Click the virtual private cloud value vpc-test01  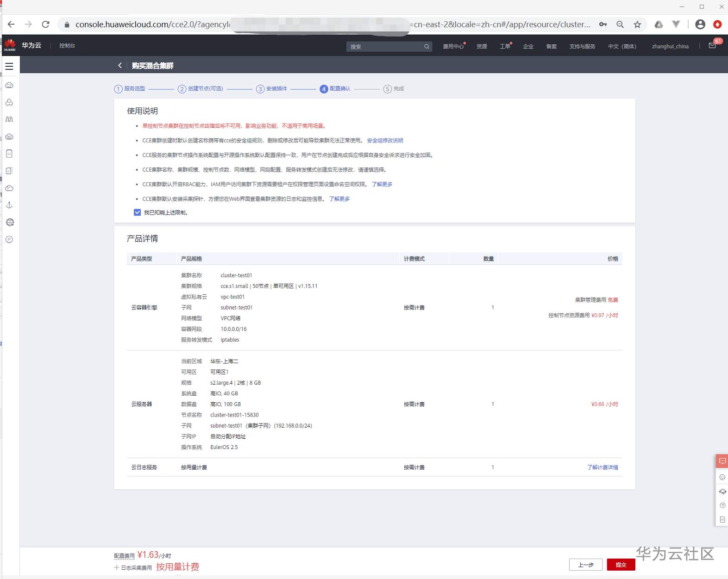click(x=232, y=297)
